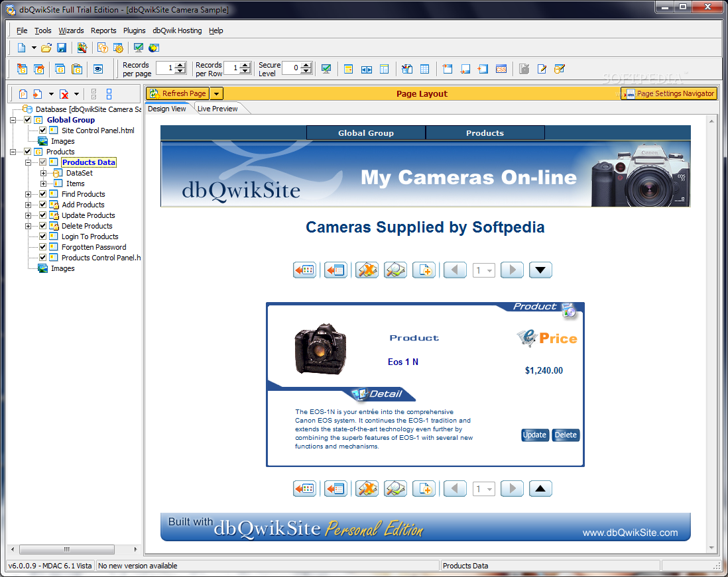
Task: Click the monitor checkmark icon beside the globe icon
Action: pos(139,48)
